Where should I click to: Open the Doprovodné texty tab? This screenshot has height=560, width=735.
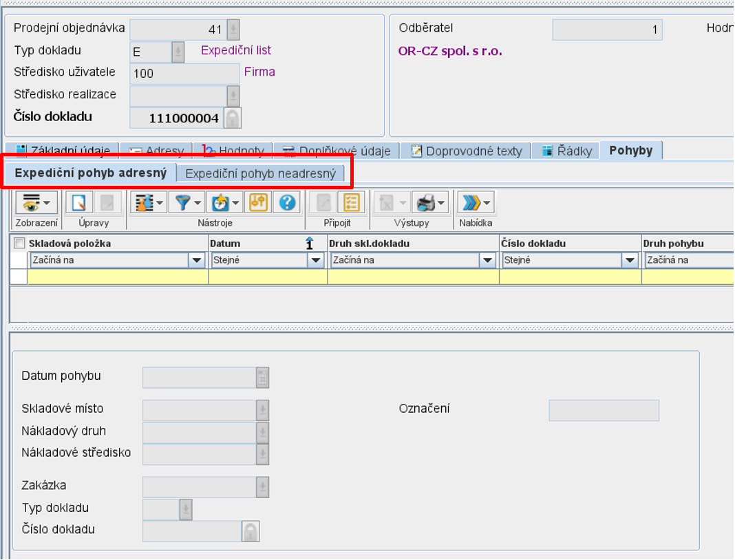pyautogui.click(x=467, y=151)
